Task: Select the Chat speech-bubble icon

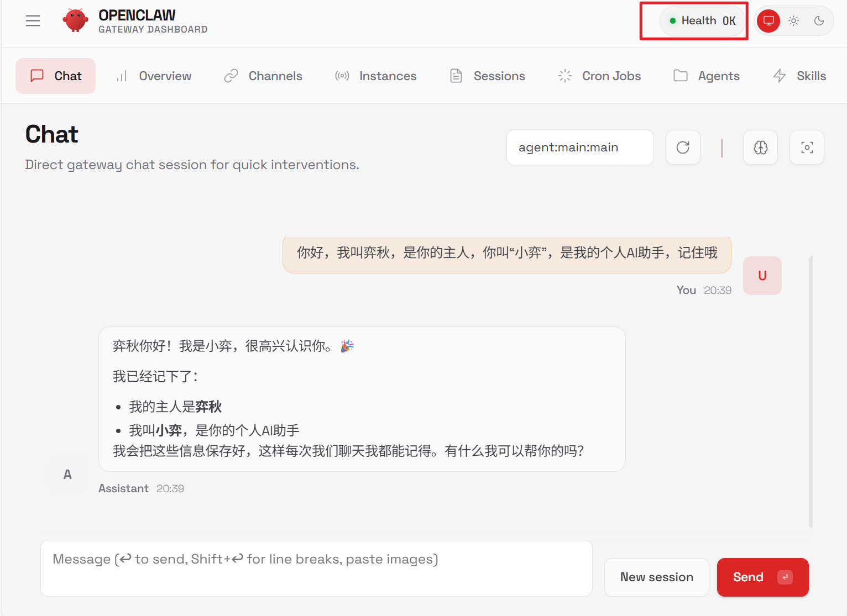Action: [37, 76]
